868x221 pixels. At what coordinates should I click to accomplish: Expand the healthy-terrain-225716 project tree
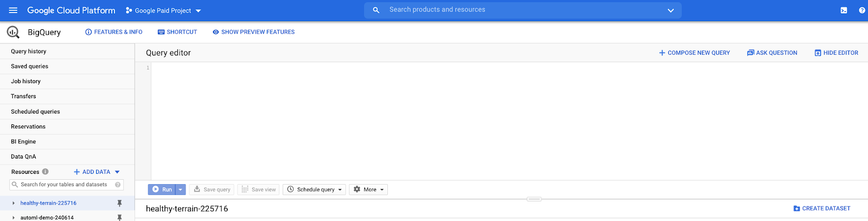click(14, 203)
